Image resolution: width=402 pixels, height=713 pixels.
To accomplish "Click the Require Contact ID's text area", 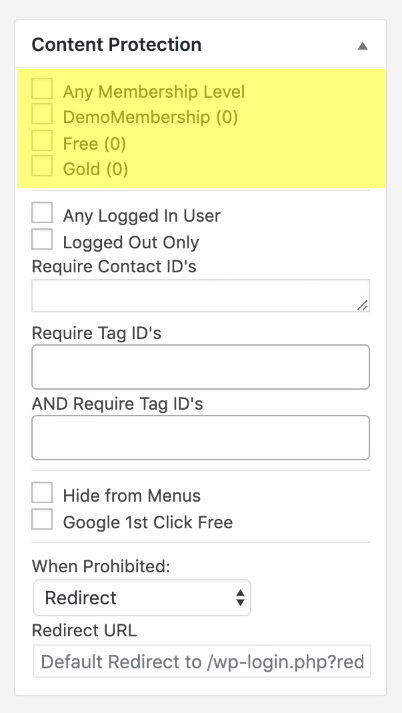I will (201, 296).
